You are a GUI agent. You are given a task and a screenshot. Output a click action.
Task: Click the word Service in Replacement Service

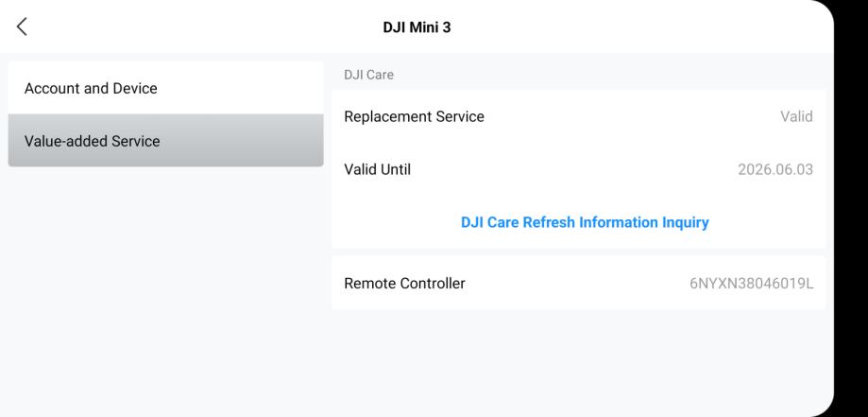tap(458, 117)
